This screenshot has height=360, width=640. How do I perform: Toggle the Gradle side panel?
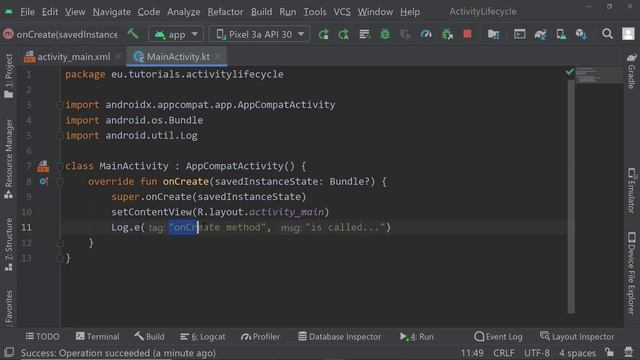[x=631, y=71]
